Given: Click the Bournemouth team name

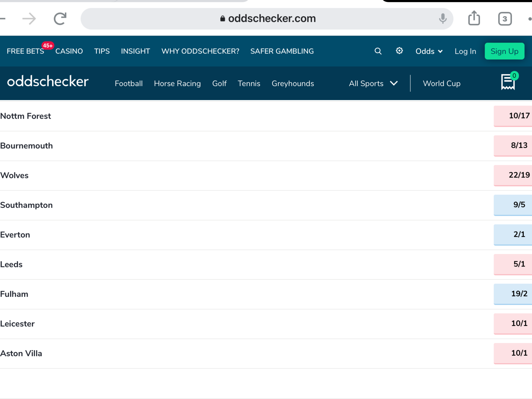Looking at the screenshot, I should (x=26, y=145).
